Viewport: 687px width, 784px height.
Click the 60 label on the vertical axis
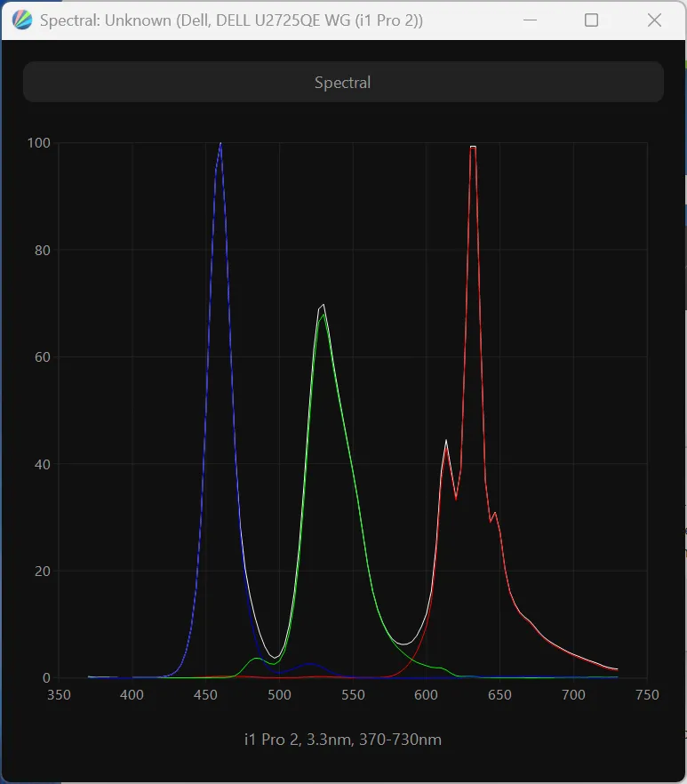[x=42, y=357]
